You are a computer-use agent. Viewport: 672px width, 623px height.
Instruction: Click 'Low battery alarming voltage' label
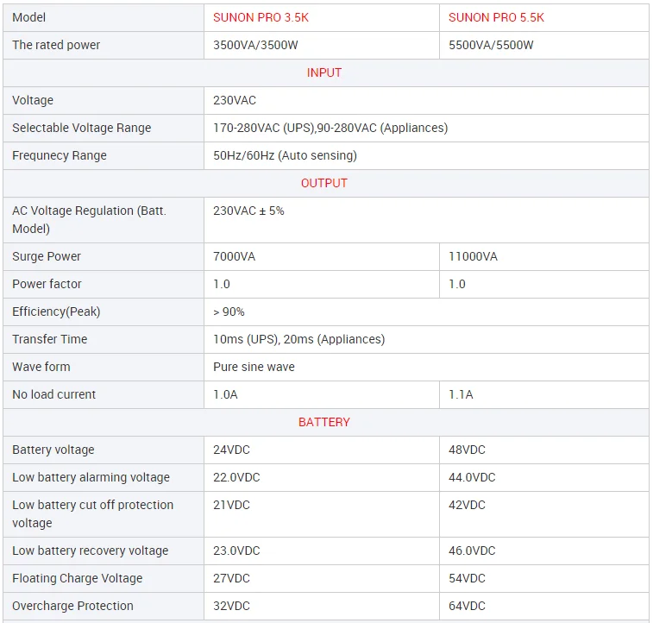(x=91, y=477)
